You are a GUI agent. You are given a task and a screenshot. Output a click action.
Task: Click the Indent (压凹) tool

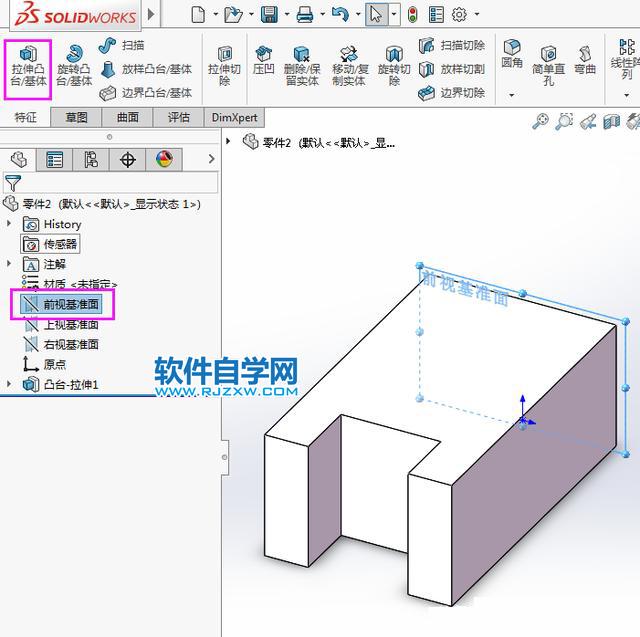263,61
